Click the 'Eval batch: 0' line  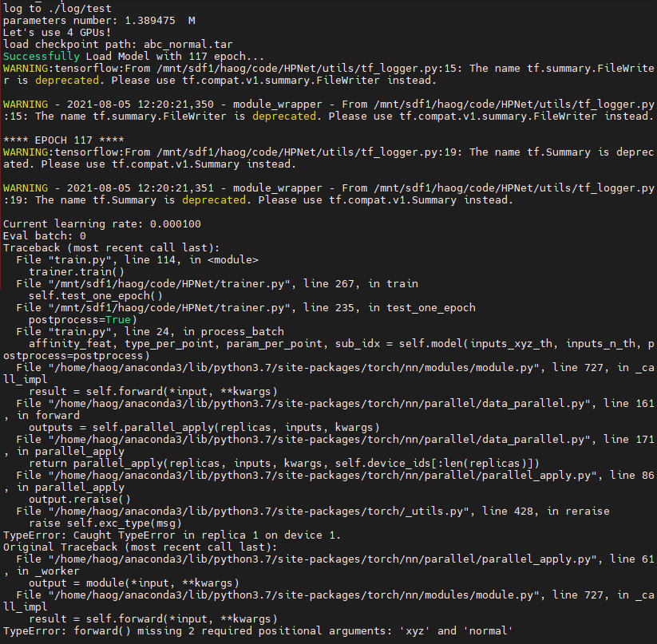coord(45,235)
